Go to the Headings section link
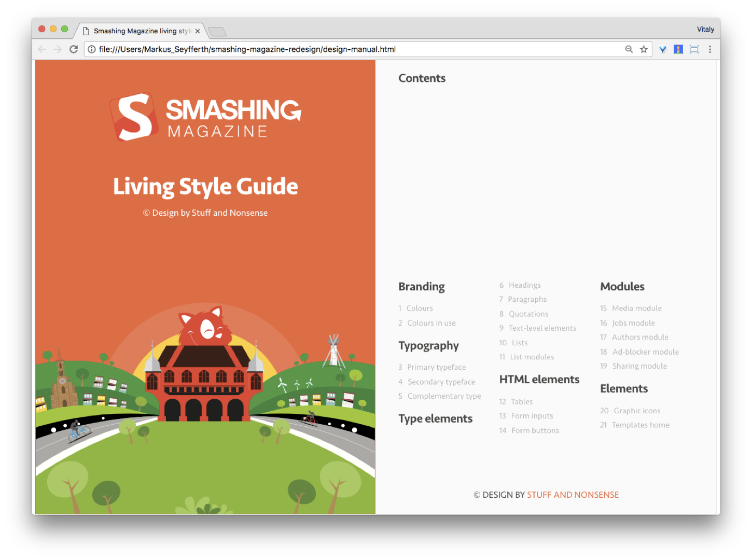 [524, 285]
